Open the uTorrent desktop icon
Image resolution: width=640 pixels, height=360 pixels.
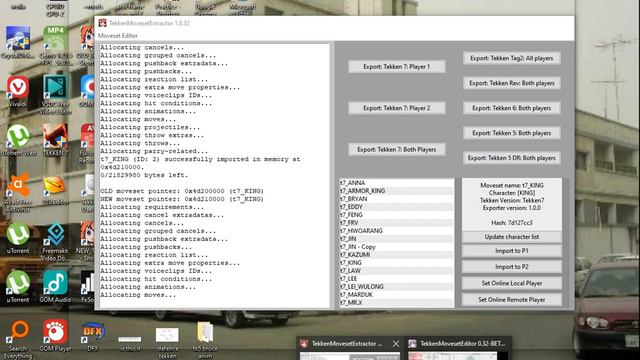tap(18, 238)
